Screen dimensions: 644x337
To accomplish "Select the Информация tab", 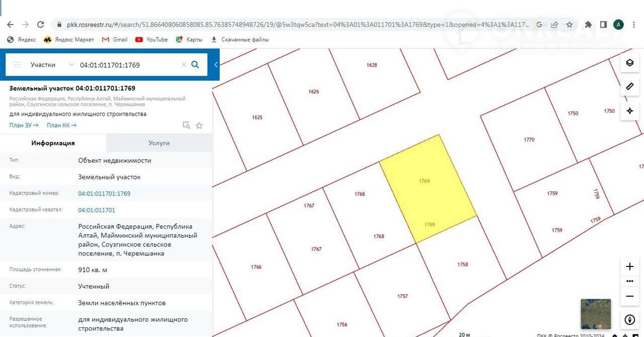I will tap(53, 143).
